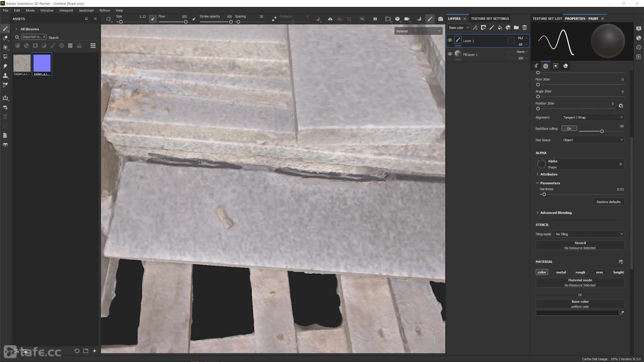Open the Tiling mode dropdown

click(589, 234)
